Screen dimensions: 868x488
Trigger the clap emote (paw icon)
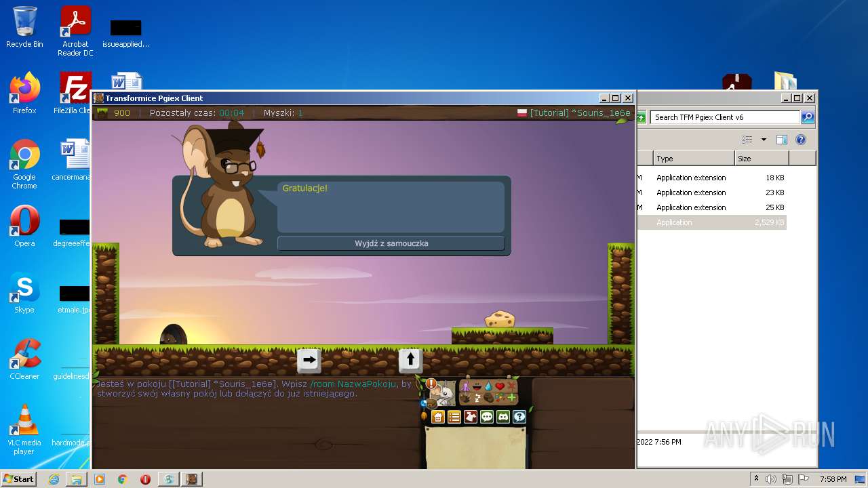coord(465,398)
